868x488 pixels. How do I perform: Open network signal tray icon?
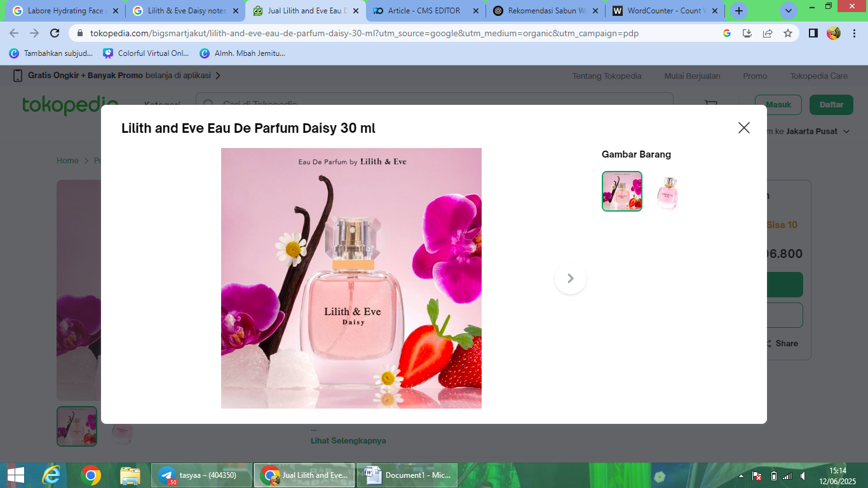pos(787,476)
